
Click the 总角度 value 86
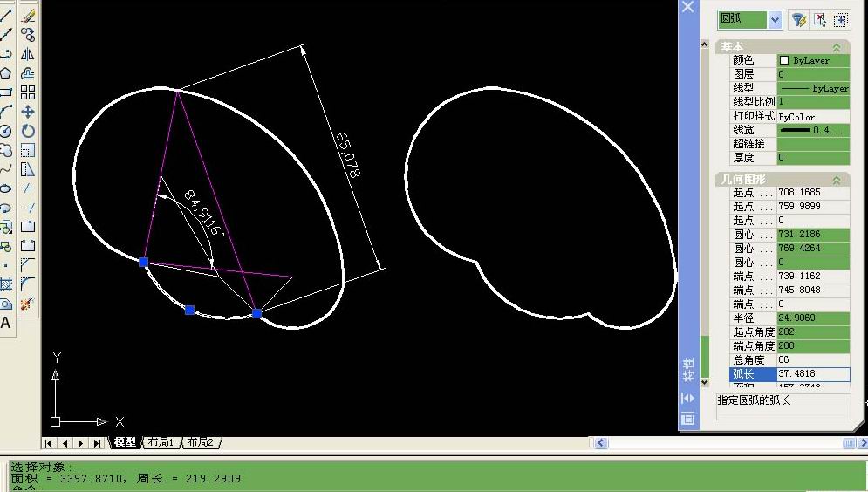(x=813, y=359)
